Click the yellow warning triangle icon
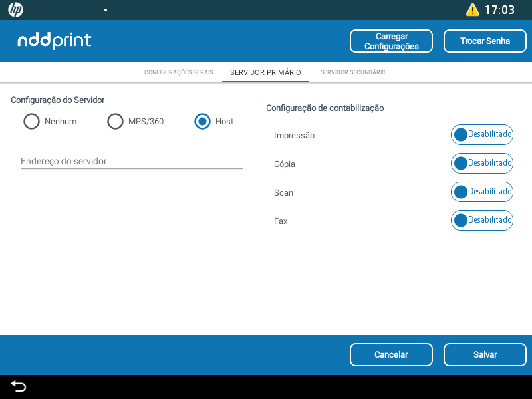Viewport: 532px width, 399px height. [472, 10]
